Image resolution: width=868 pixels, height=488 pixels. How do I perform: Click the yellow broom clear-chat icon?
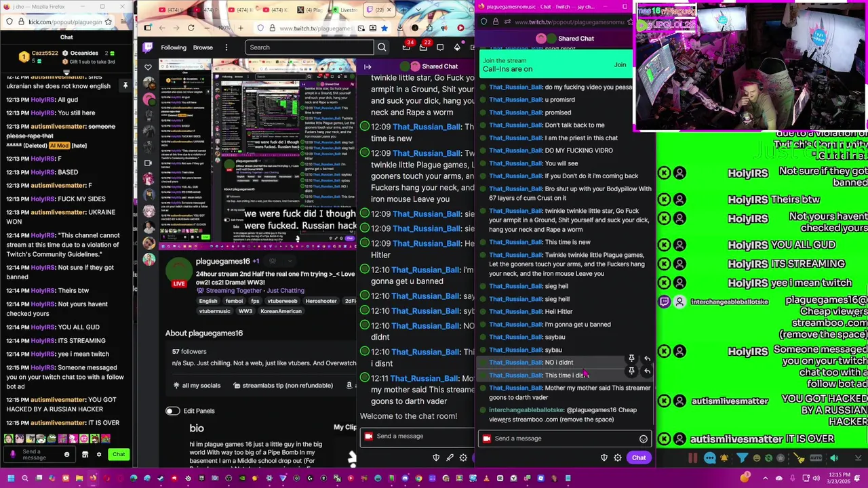(x=800, y=458)
